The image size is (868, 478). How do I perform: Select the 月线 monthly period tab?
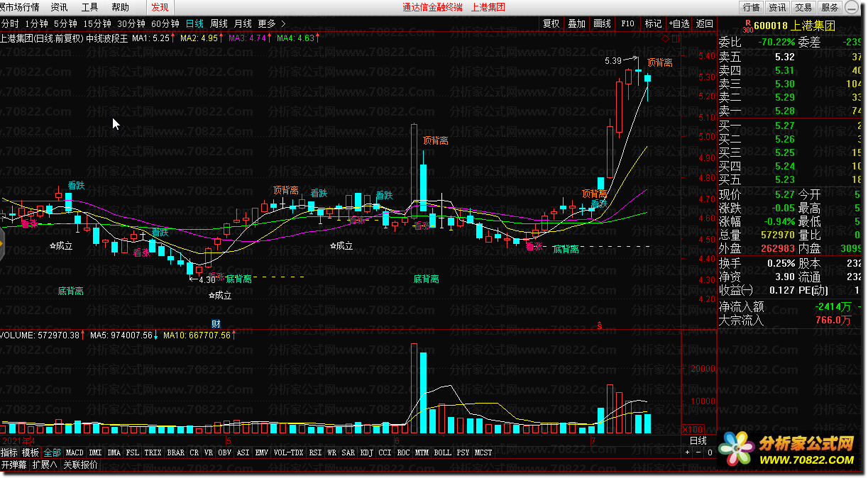(243, 23)
